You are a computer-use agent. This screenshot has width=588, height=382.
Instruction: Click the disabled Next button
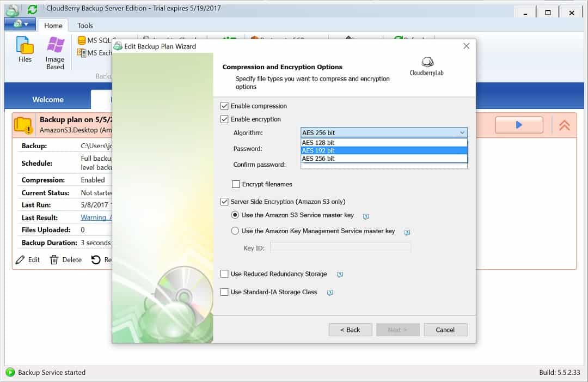coord(397,330)
